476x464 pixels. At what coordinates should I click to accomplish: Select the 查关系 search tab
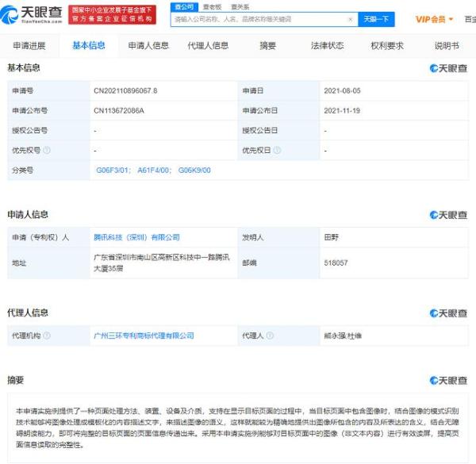[240, 6]
